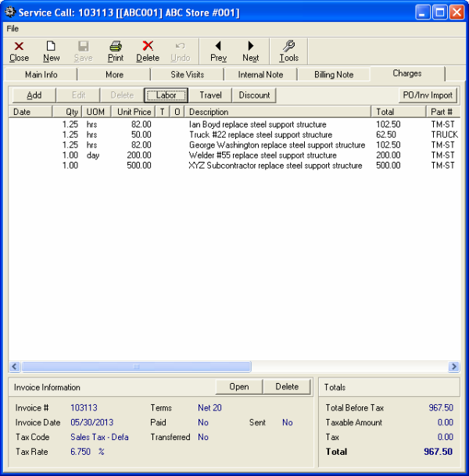Click invoice number 103113 value

point(84,408)
